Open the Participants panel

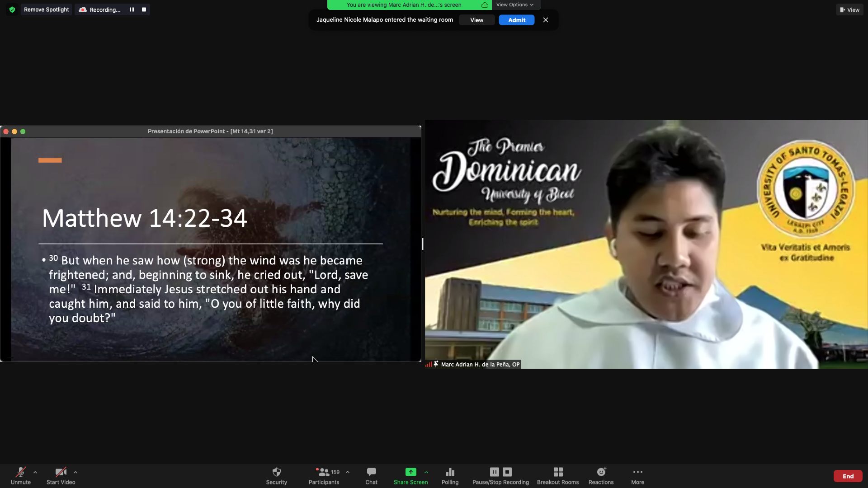[324, 473]
